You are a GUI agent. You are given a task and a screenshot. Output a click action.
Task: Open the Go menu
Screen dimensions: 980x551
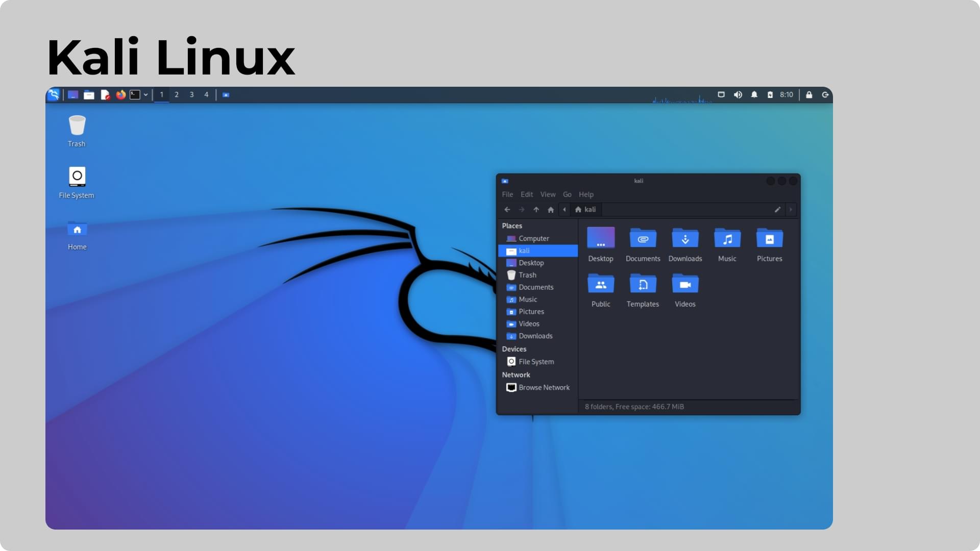point(567,194)
